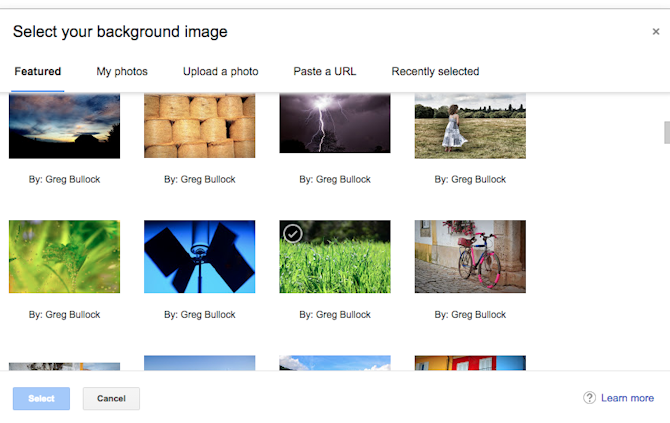Click the Cancel button
The width and height of the screenshot is (670, 423).
[x=111, y=399]
